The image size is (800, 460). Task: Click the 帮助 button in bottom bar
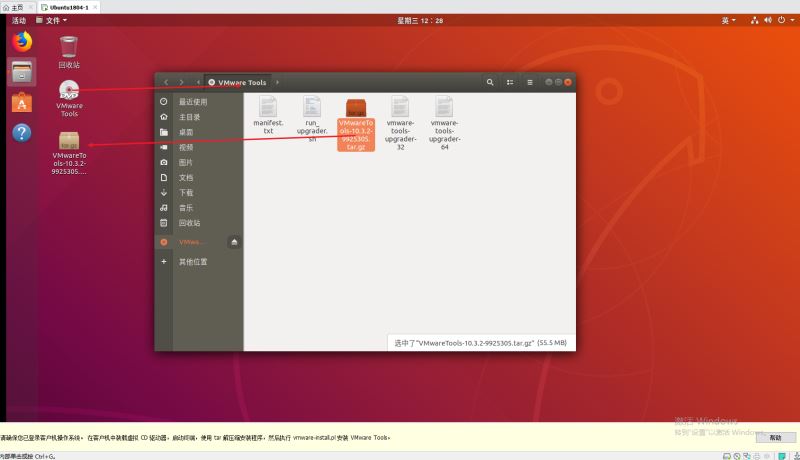[x=775, y=438]
